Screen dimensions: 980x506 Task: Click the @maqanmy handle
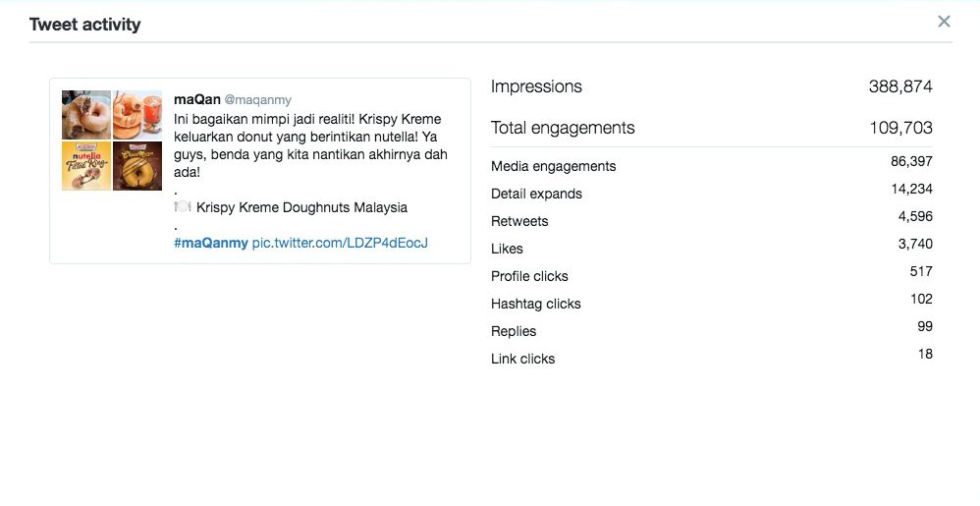pyautogui.click(x=257, y=100)
